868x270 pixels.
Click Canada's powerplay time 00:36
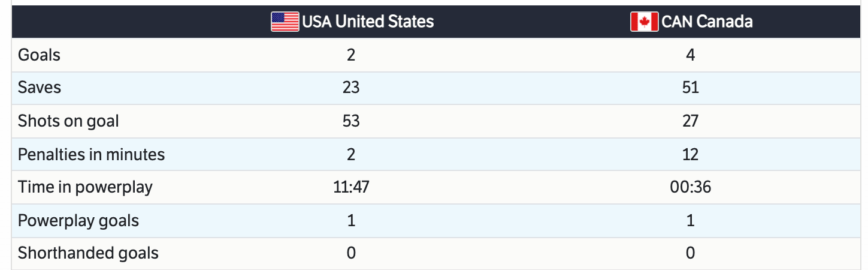tap(690, 187)
